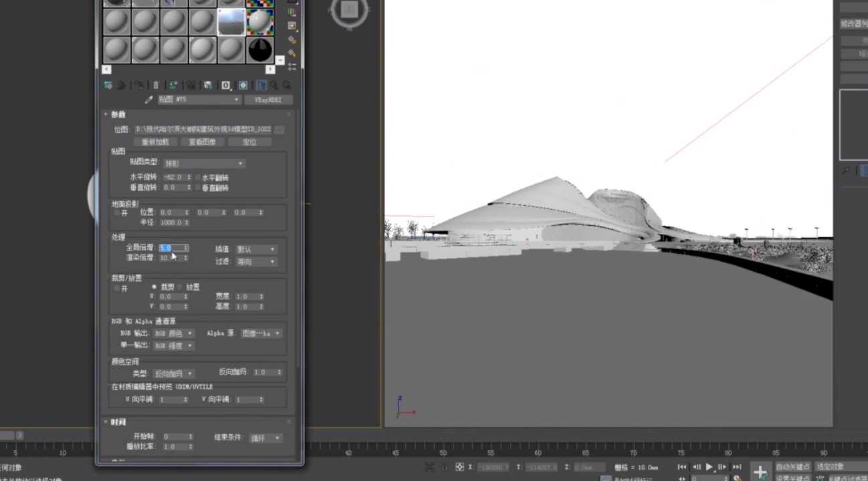Select the checkered-background sphere sample slot
This screenshot has height=481, width=868.
point(259,21)
